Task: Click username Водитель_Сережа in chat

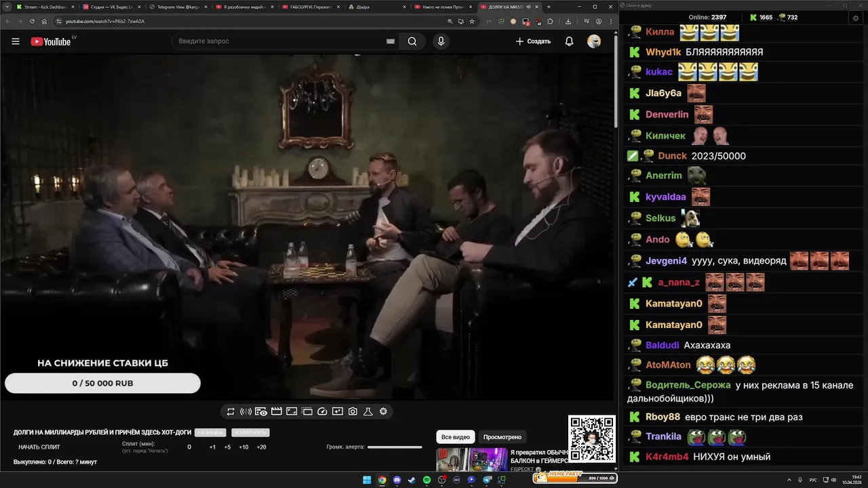Action: (x=688, y=385)
